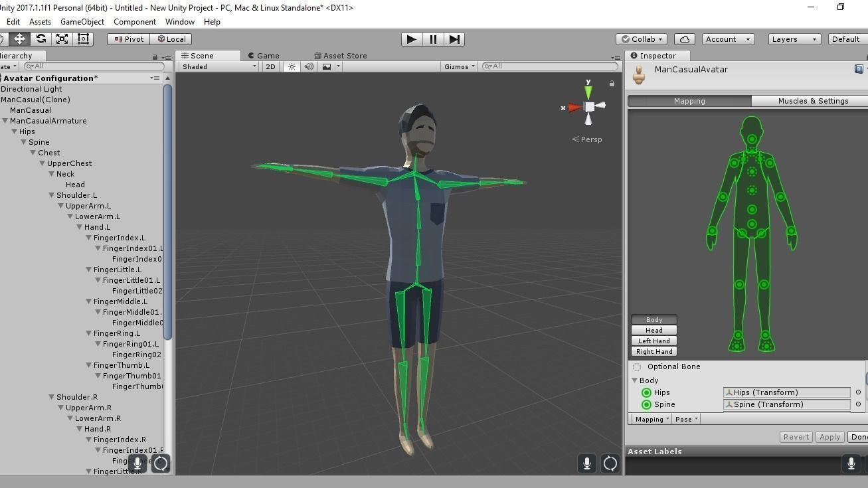
Task: Toggle scene lighting sun icon
Action: tap(292, 66)
